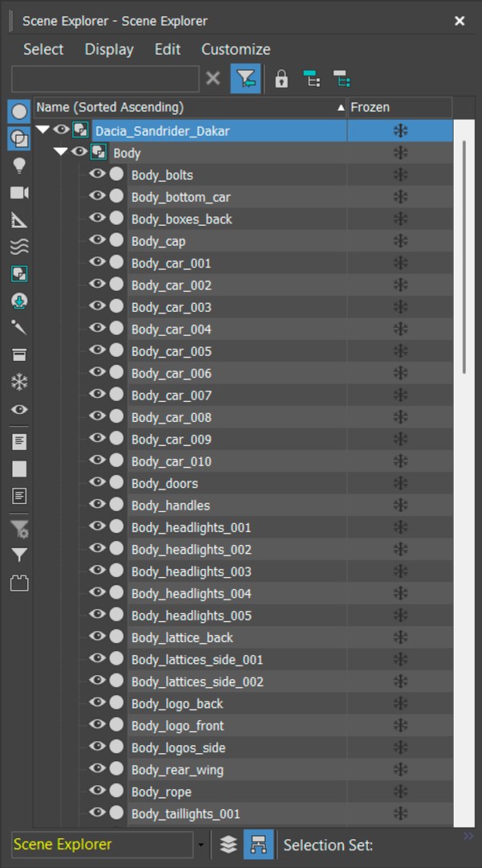Image resolution: width=482 pixels, height=868 pixels.
Task: Click the search text input field
Action: coord(105,79)
